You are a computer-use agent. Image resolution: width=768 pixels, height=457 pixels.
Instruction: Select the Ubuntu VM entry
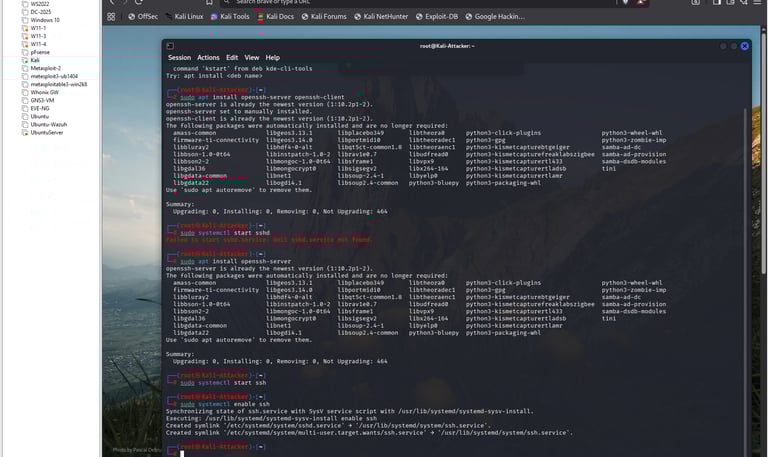tap(39, 117)
